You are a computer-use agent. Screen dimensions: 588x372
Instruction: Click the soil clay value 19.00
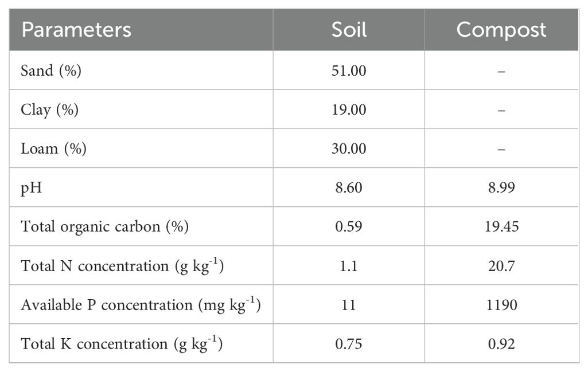click(349, 109)
